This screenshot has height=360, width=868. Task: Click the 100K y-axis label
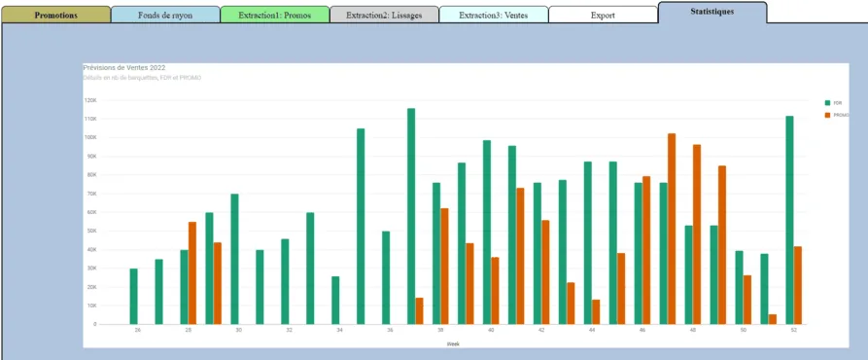click(x=90, y=137)
